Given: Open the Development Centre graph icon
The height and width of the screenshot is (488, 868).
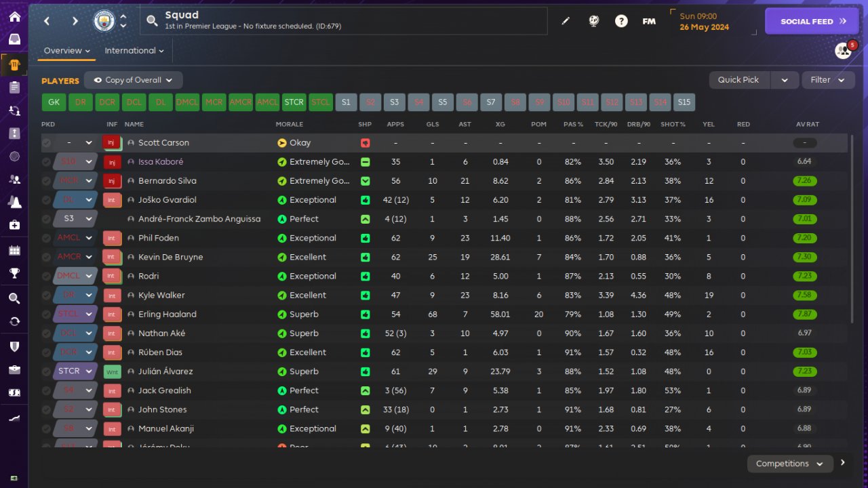Looking at the screenshot, I should click(x=14, y=419).
